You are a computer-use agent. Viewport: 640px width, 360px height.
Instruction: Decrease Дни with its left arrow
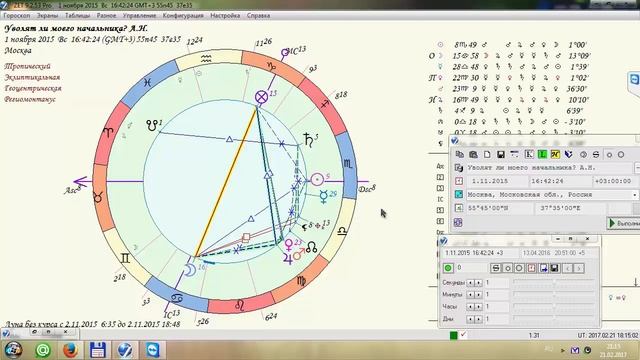[x=471, y=319]
